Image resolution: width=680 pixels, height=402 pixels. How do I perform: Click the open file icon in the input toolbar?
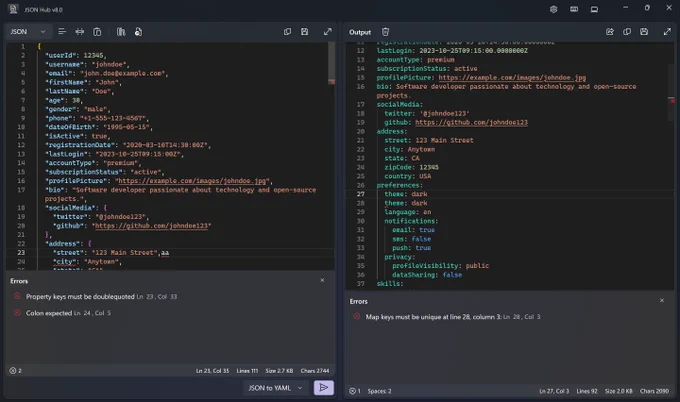click(138, 32)
